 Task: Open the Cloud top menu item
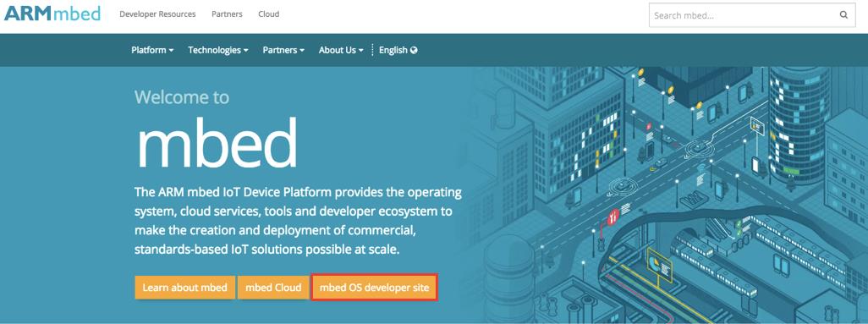tap(268, 14)
